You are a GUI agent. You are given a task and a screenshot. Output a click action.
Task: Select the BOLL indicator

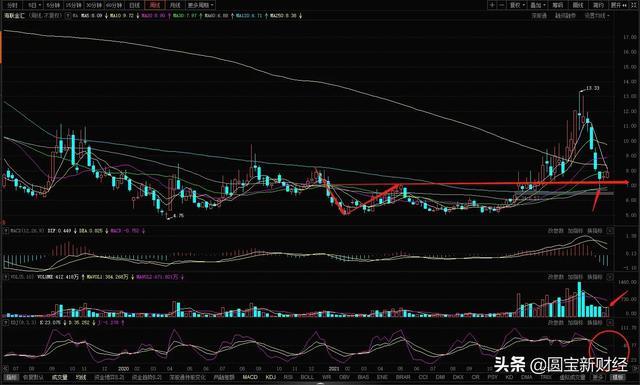click(x=307, y=377)
